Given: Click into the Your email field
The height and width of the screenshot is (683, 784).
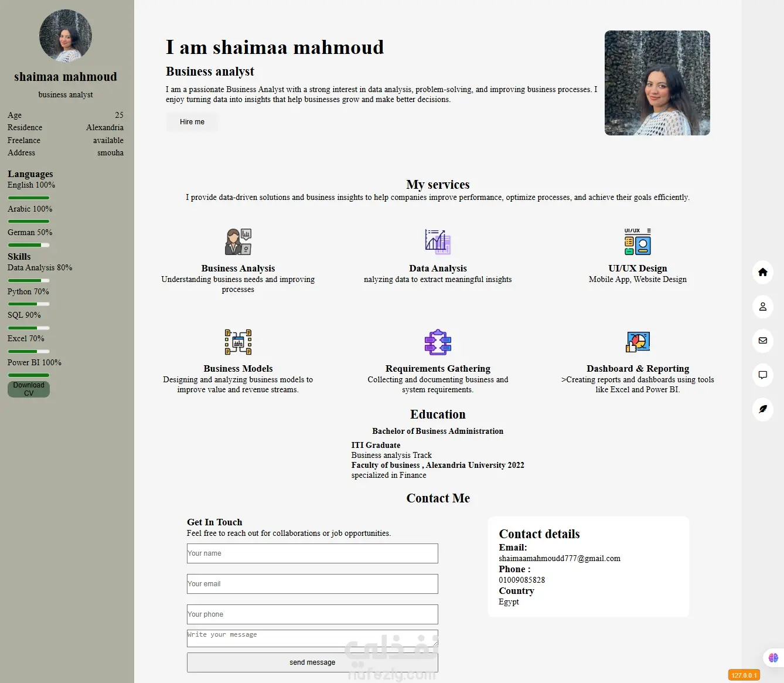Looking at the screenshot, I should coord(312,584).
